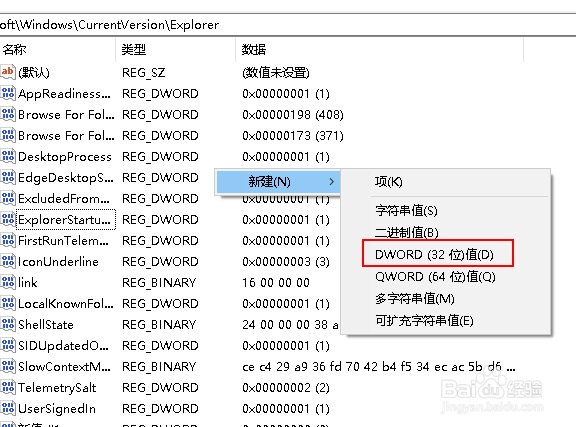Click the ExcludedFrom value icon

coord(8,198)
